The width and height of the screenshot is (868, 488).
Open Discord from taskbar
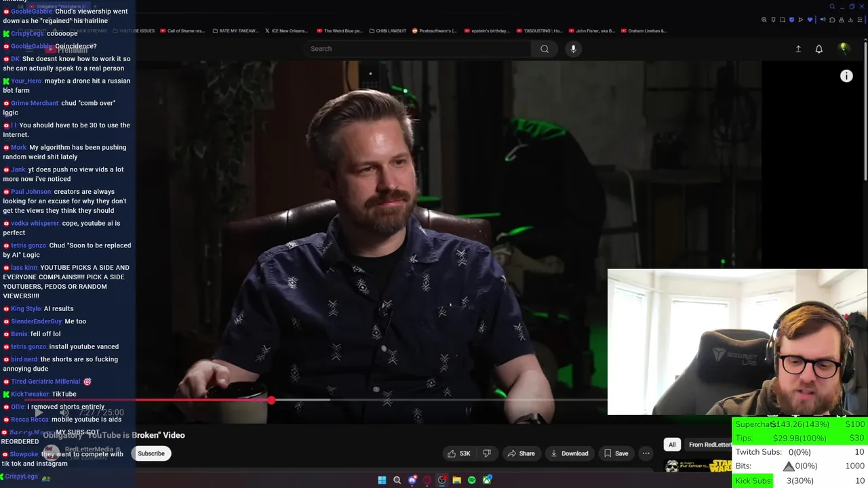tap(412, 480)
